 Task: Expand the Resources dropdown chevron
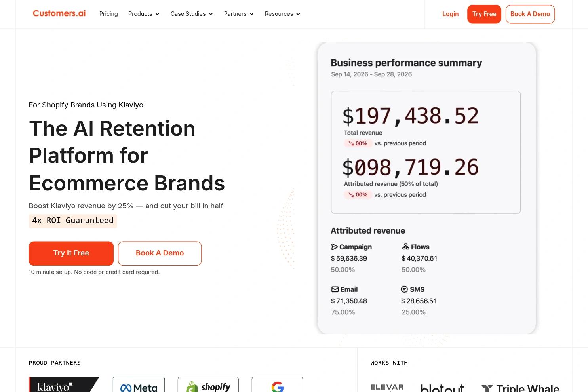point(298,14)
